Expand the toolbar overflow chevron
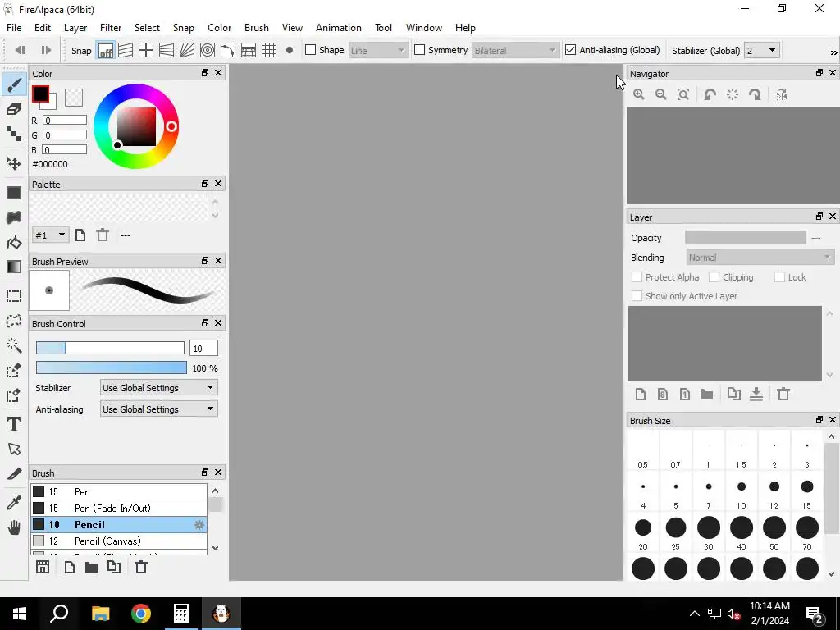The width and height of the screenshot is (840, 630). pos(833,52)
